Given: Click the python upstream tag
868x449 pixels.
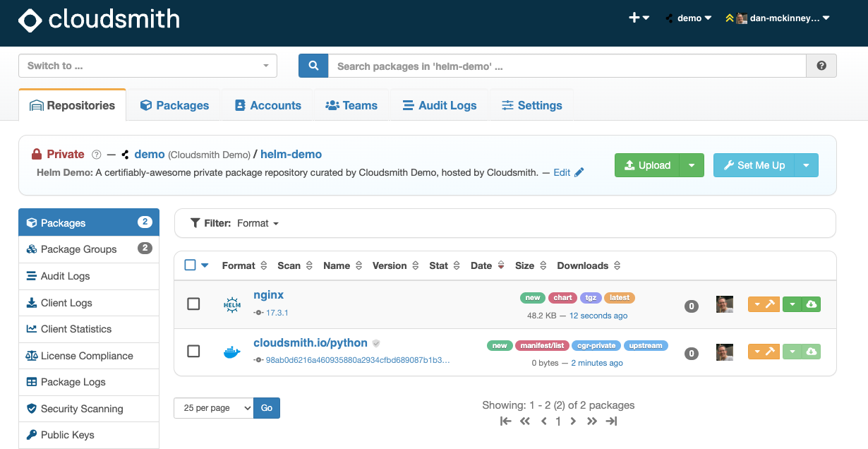Looking at the screenshot, I should tap(646, 346).
